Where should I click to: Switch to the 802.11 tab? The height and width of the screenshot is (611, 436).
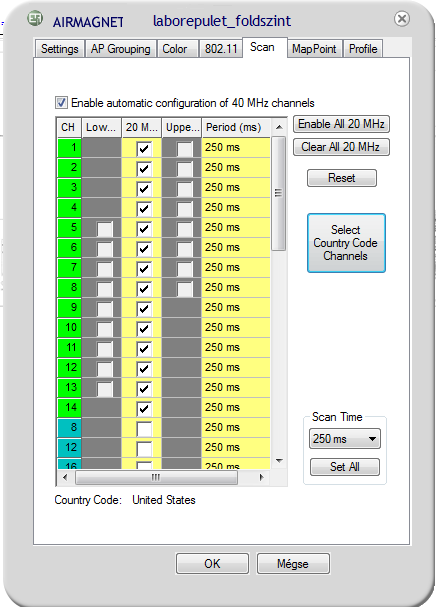point(221,49)
